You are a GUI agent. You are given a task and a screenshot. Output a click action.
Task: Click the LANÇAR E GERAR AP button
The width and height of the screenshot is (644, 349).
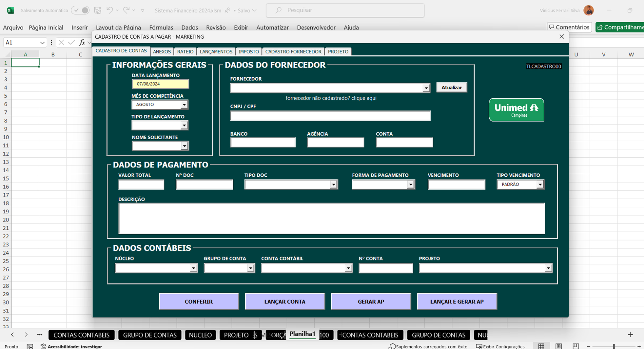coord(457,301)
